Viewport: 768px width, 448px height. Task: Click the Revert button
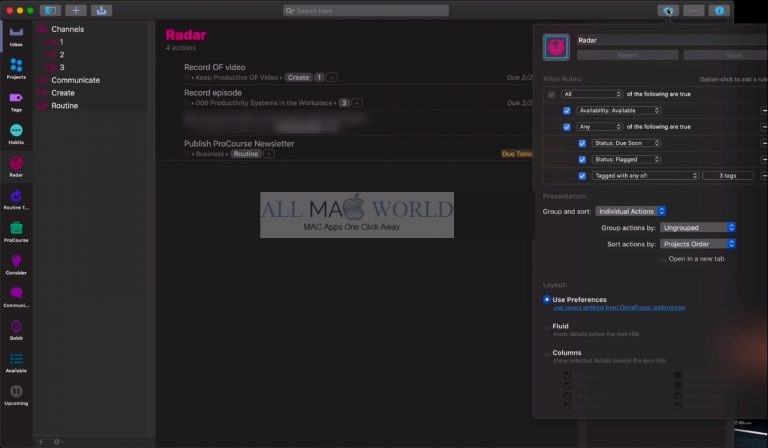(x=627, y=55)
